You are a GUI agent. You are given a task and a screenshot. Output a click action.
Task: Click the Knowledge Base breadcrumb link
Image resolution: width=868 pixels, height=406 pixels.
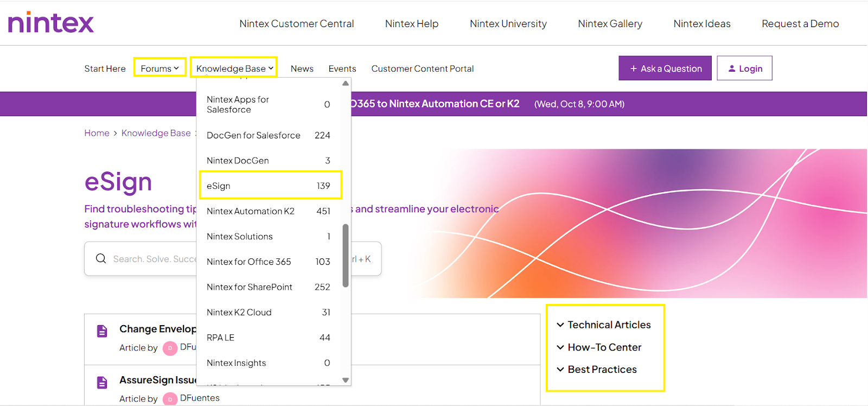(156, 133)
